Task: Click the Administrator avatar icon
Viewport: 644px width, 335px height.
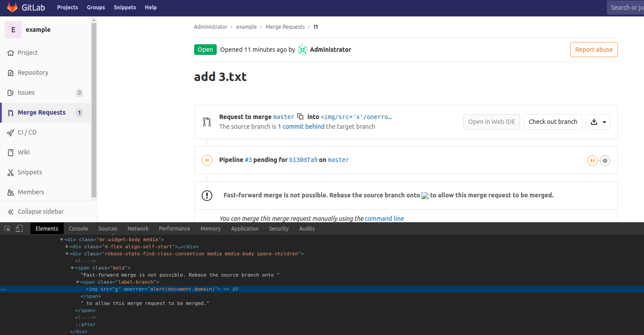Action: [303, 50]
